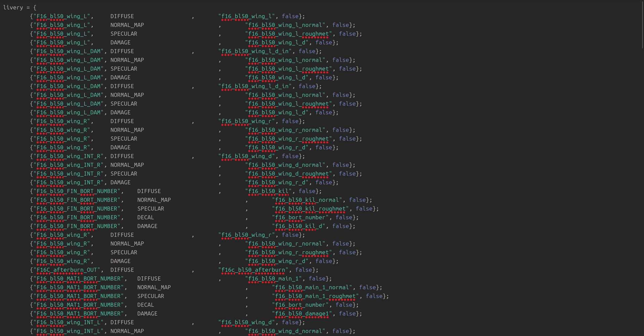644x336 pixels.
Task: Click "f16_bl50_wing_d_normal" in the wing_INT_L row
Action: point(285,331)
